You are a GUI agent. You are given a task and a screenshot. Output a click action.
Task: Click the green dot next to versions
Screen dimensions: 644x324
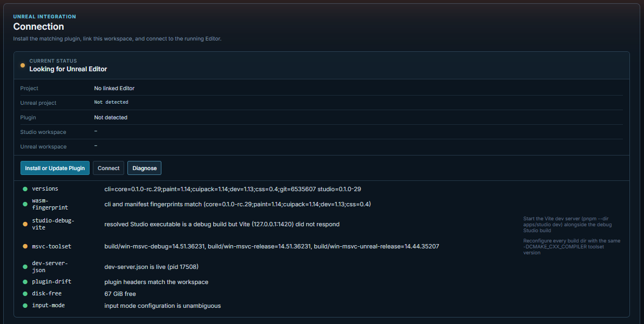pos(25,189)
